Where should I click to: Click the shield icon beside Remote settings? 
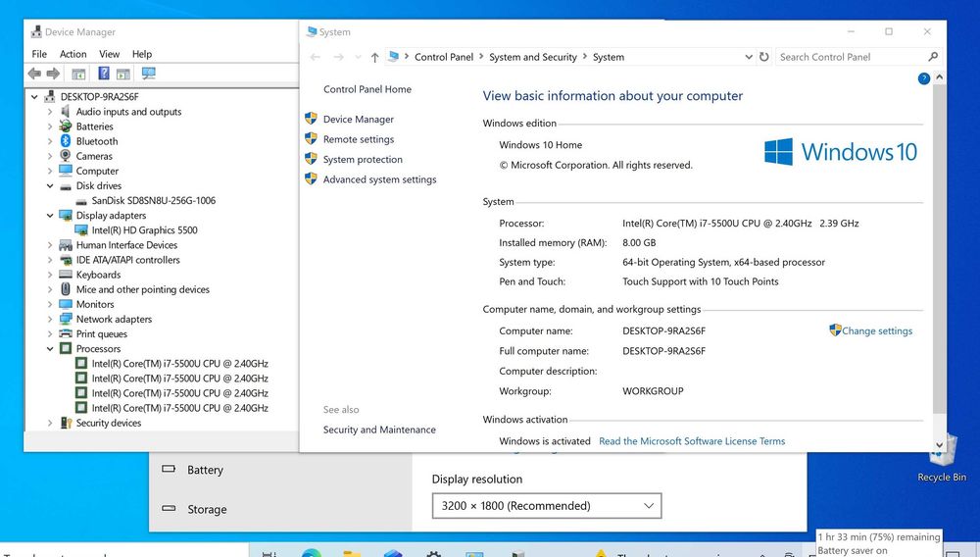pos(311,138)
